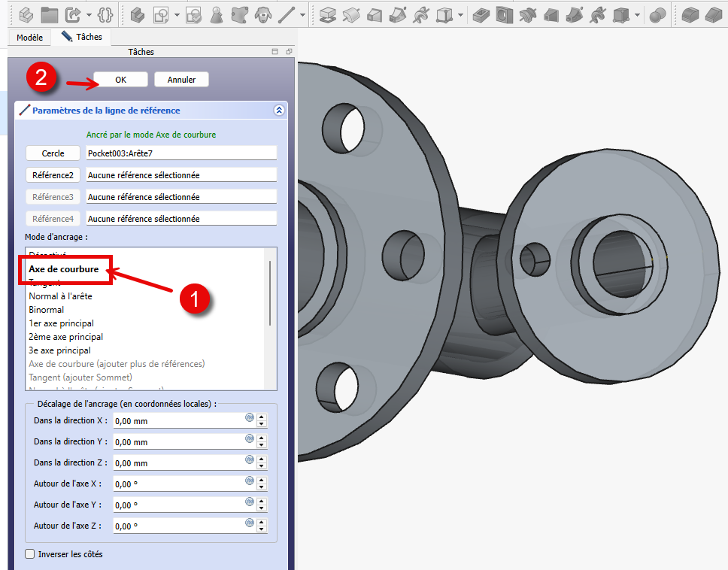Select the Tâches tab
Image resolution: width=728 pixels, height=570 pixels.
pyautogui.click(x=81, y=37)
